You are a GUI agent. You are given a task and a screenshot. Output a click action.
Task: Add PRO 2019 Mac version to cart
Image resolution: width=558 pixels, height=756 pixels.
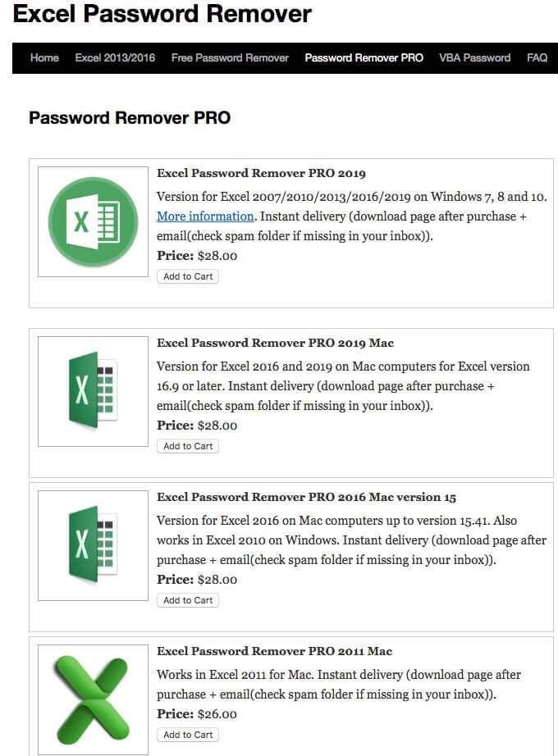tap(188, 447)
